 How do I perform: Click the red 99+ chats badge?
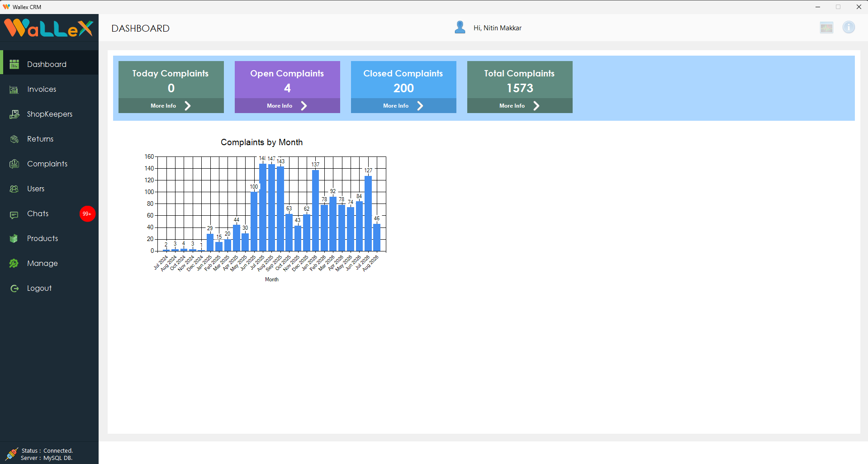tap(87, 214)
